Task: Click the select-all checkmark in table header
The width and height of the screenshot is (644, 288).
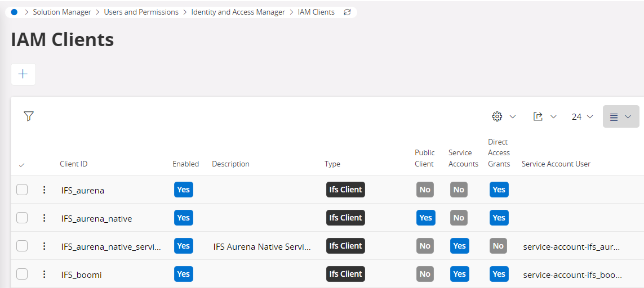Action: coord(22,165)
